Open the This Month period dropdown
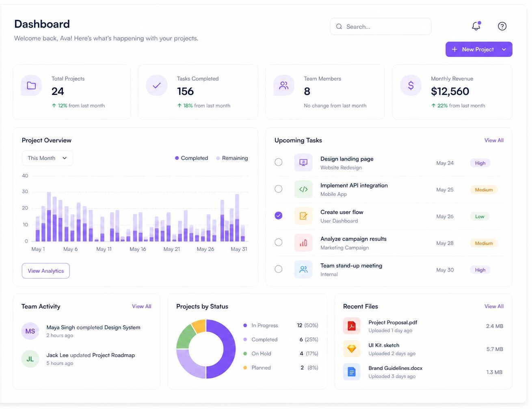 tap(47, 158)
